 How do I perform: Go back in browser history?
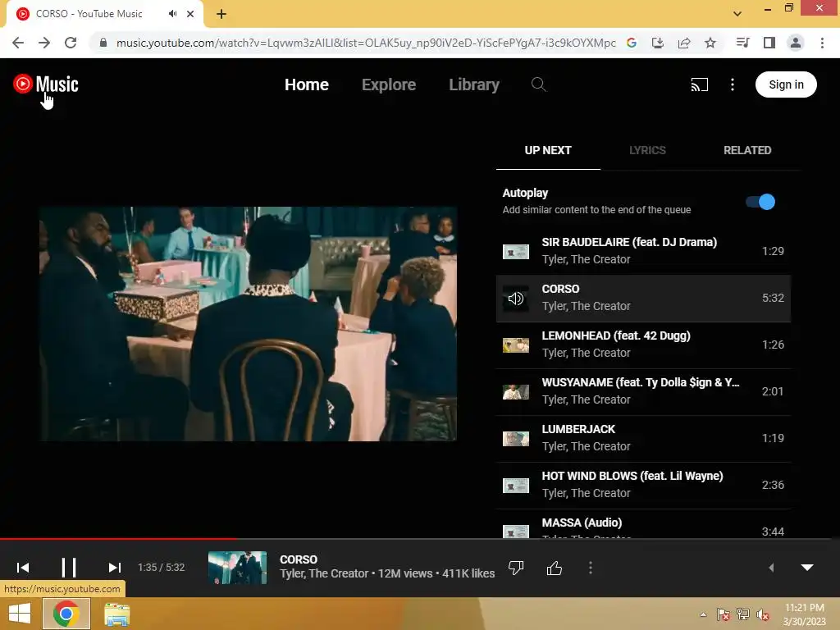(x=18, y=43)
